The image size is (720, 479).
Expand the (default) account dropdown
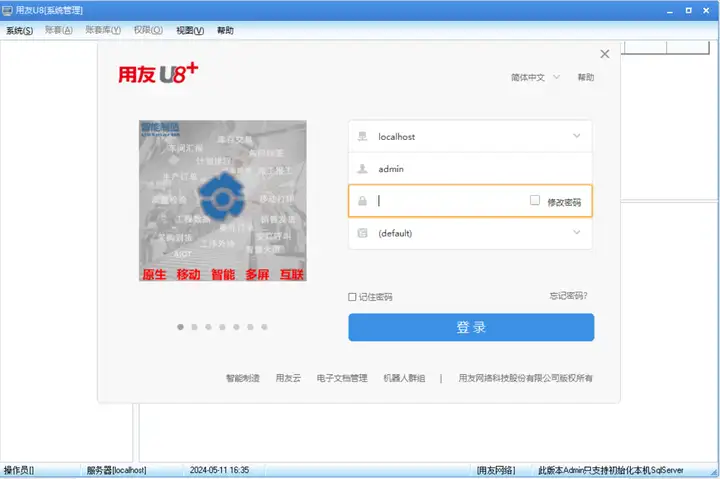coord(576,232)
